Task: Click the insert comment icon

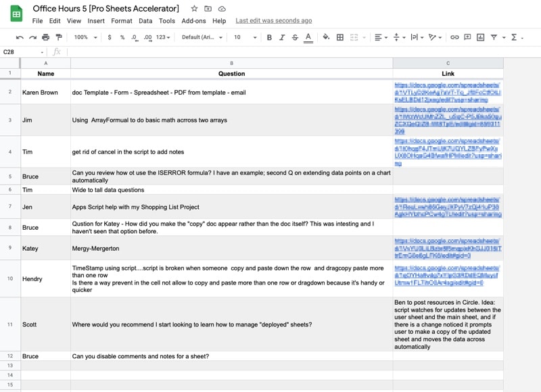Action: pos(467,37)
